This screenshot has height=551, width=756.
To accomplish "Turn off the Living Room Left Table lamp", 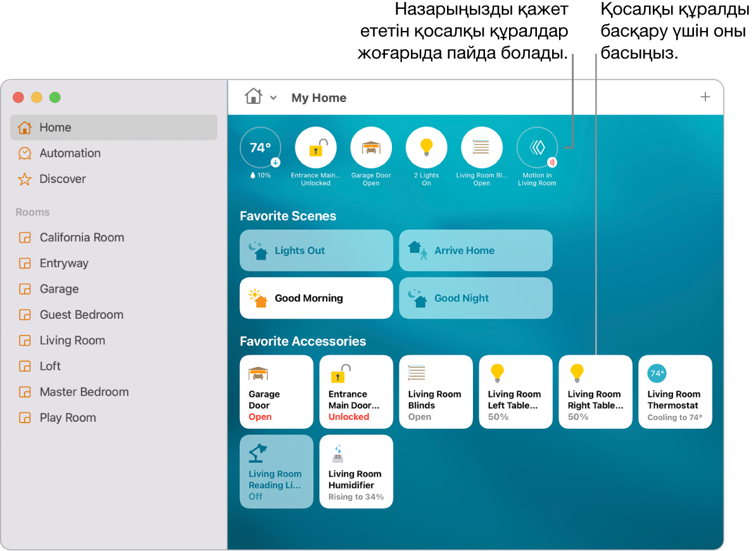I will 515,391.
